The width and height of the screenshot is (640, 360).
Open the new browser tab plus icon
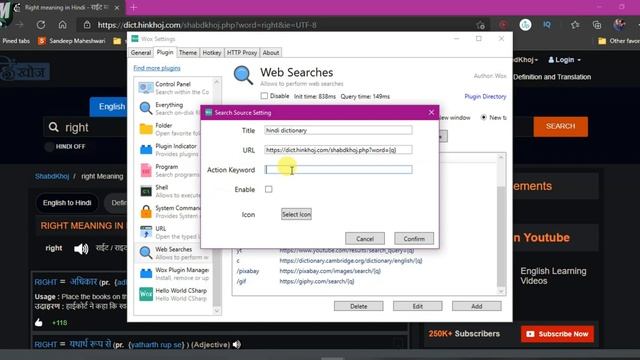pyautogui.click(x=133, y=7)
